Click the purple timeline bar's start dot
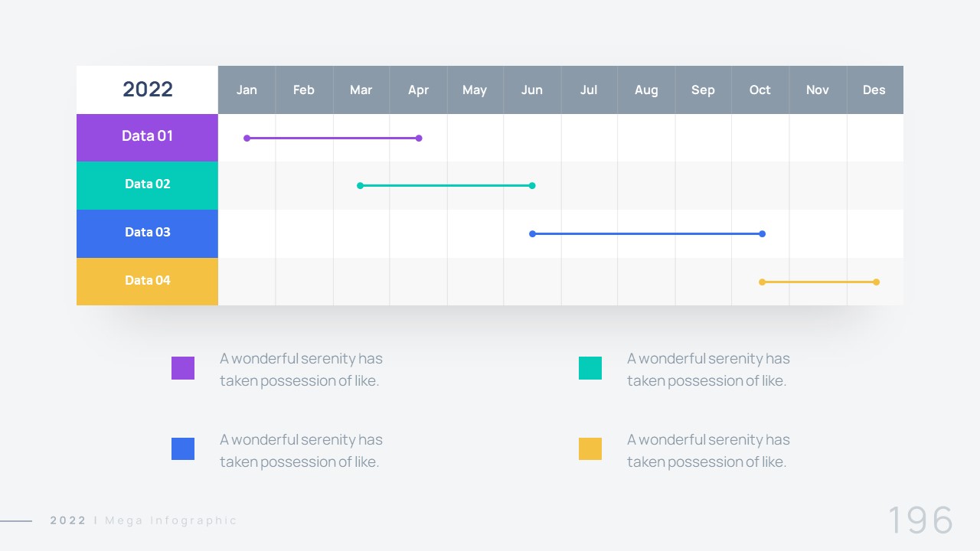 (247, 139)
